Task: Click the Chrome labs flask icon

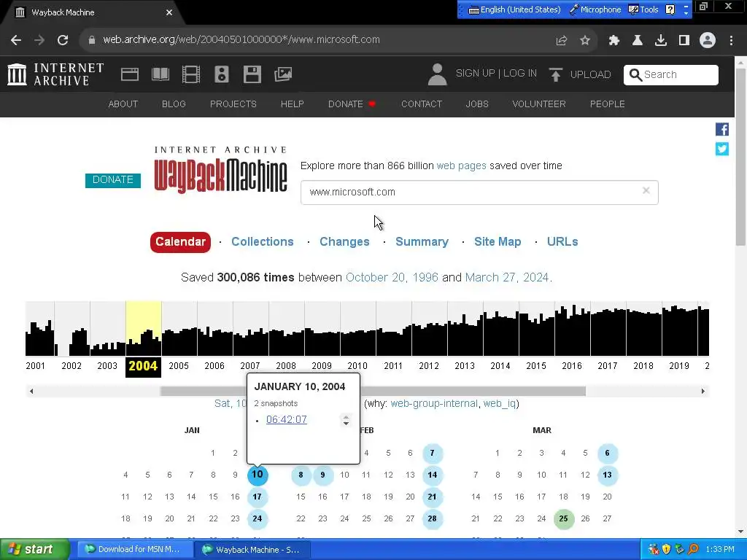Action: 638,40
